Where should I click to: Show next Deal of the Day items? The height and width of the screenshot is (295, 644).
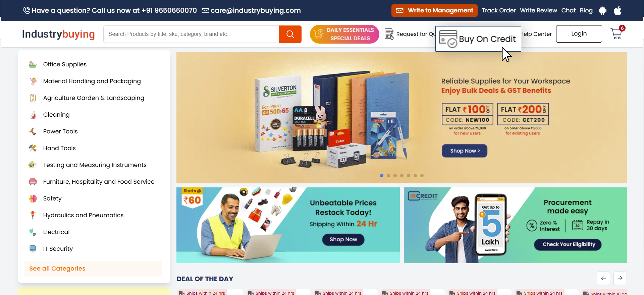point(620,278)
